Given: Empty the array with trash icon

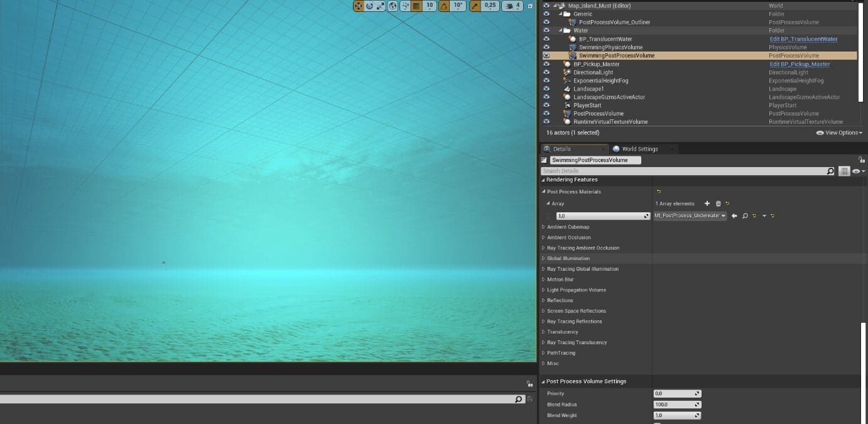Looking at the screenshot, I should point(718,204).
